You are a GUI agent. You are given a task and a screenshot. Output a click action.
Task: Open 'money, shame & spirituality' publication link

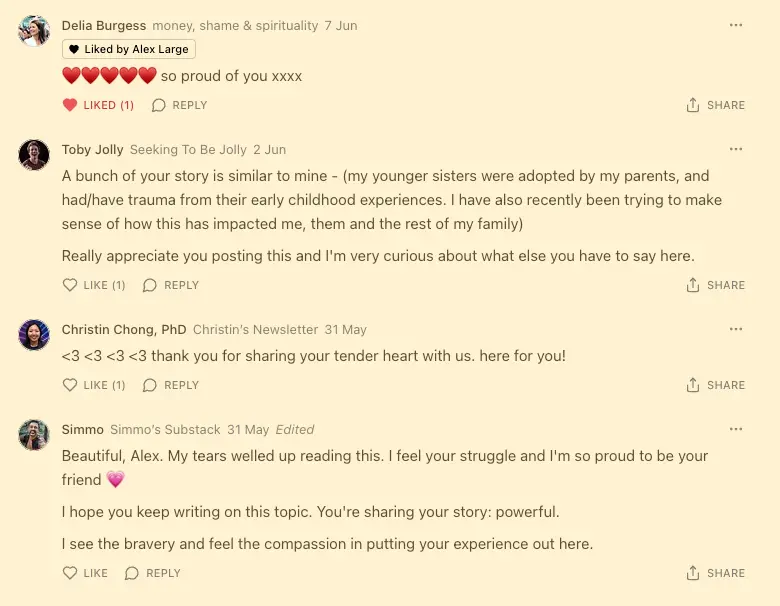pos(235,25)
